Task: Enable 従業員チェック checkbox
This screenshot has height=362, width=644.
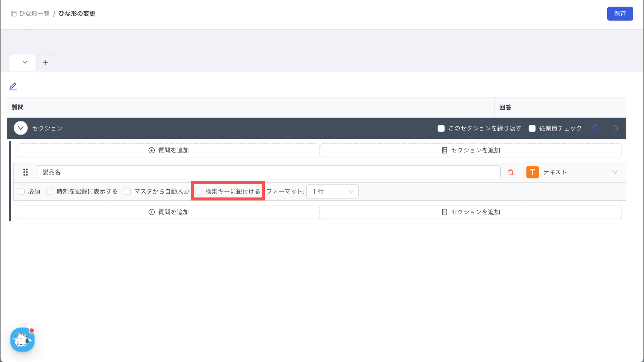Action: pyautogui.click(x=532, y=128)
